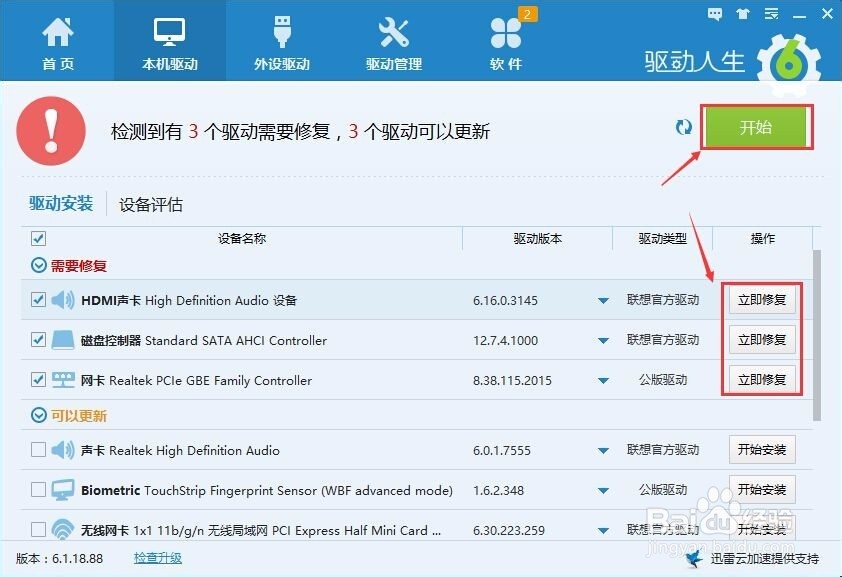Viewport: 842px width, 577px height.
Task: Open version dropdown for 12.7.4.1000
Action: (x=603, y=341)
